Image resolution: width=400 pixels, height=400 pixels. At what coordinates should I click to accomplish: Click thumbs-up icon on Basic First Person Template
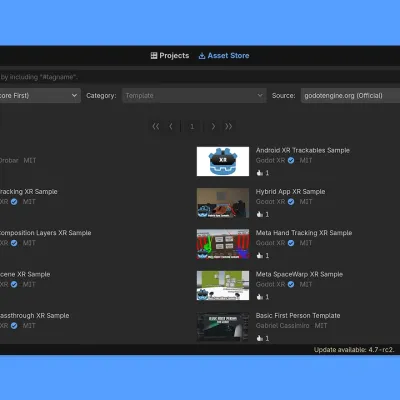pos(260,338)
